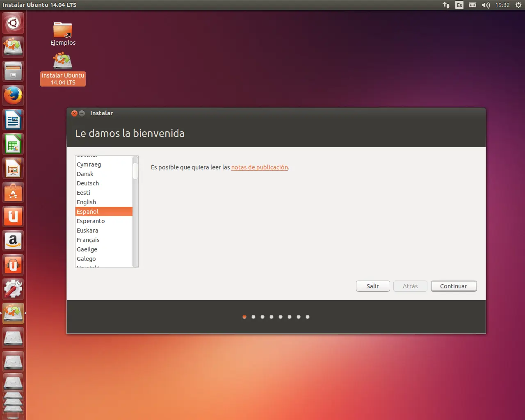Pick Galego from the language list

pyautogui.click(x=104, y=259)
